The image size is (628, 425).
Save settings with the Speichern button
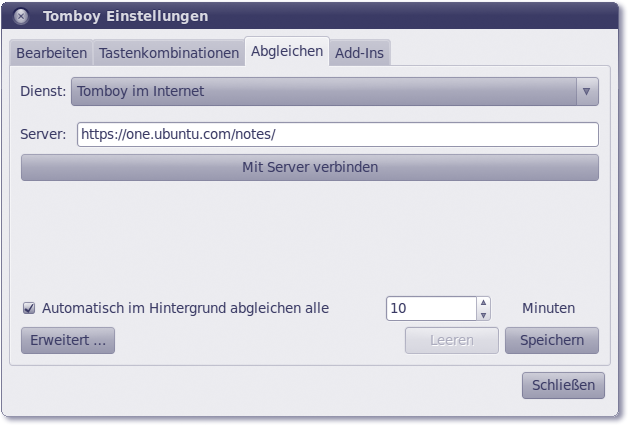coord(551,340)
